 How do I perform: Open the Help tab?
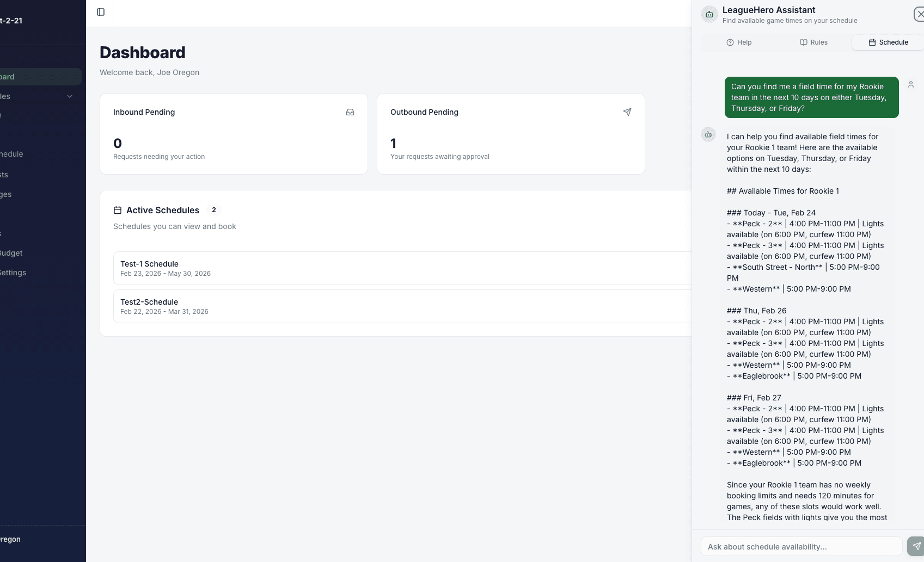pyautogui.click(x=739, y=42)
